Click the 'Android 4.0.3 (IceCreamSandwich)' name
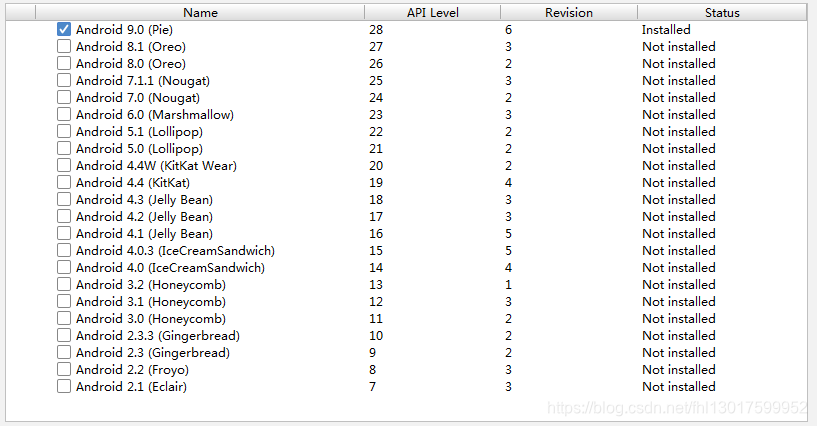 click(x=175, y=250)
